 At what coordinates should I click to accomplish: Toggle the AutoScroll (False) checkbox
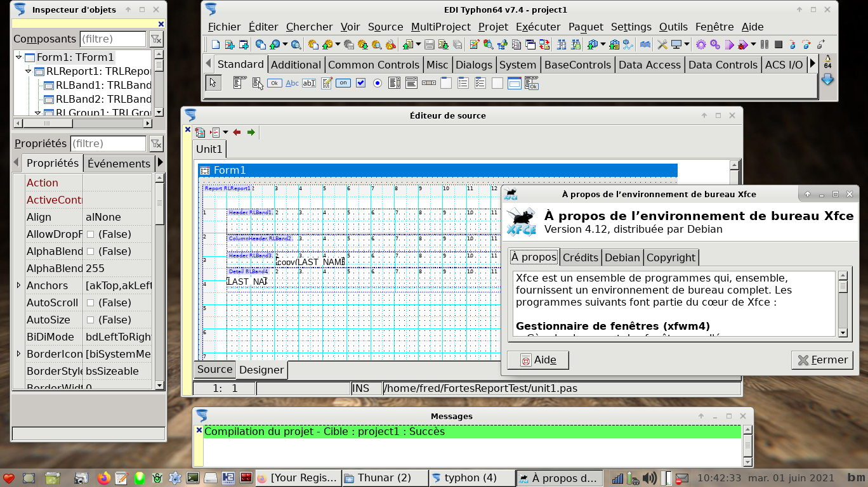90,302
